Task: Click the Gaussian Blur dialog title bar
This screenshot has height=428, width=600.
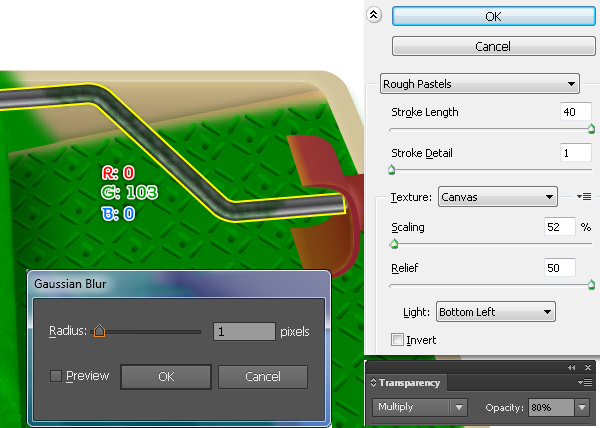Action: pos(179,284)
